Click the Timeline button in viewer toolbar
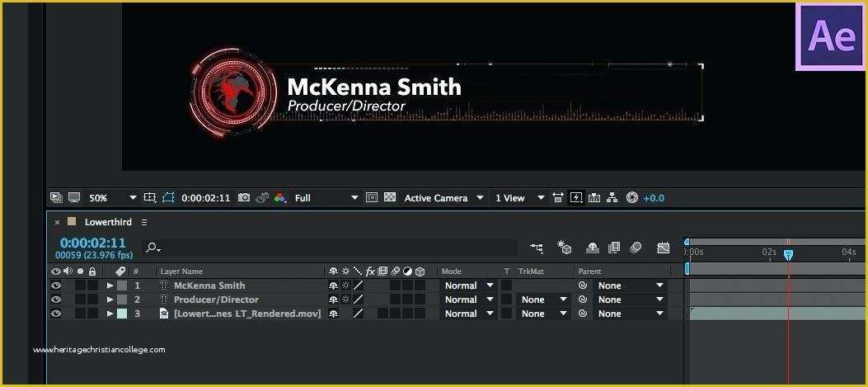The width and height of the screenshot is (868, 387). (x=594, y=197)
